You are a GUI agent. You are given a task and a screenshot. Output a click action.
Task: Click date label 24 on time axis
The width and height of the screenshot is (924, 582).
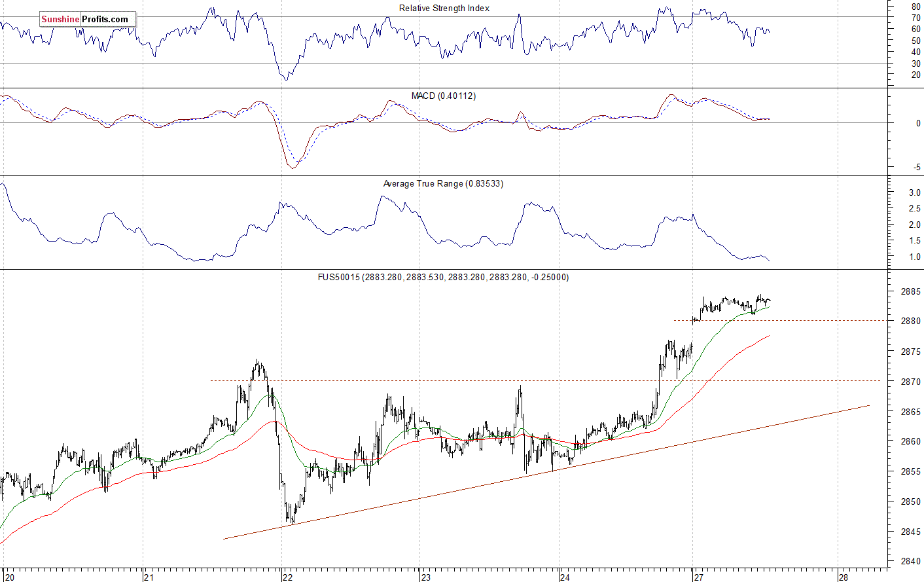point(565,577)
